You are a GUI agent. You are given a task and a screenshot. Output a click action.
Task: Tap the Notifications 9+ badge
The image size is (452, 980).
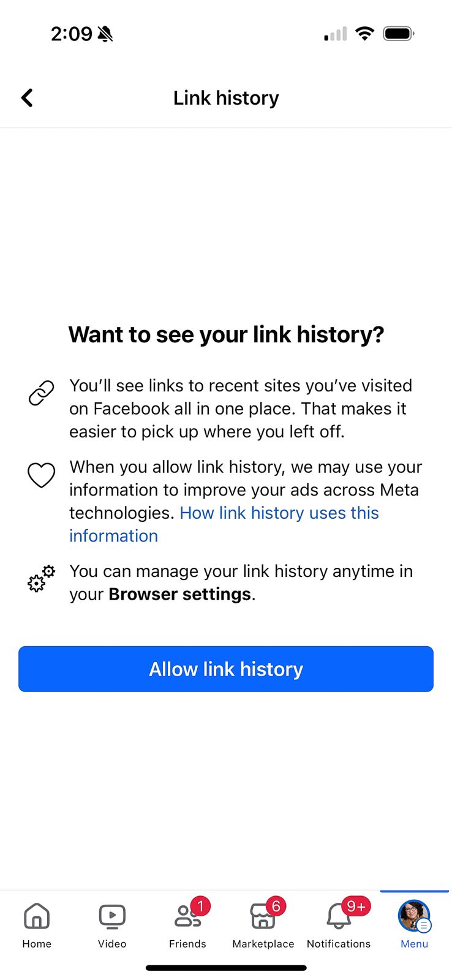click(355, 905)
